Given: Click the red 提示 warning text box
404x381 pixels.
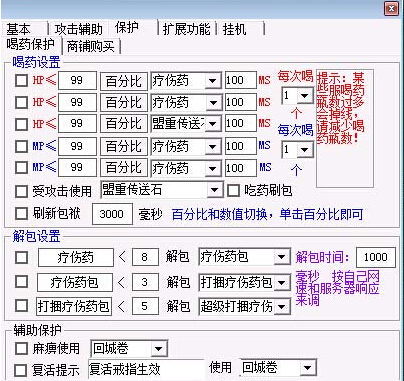Looking at the screenshot, I should [x=345, y=128].
